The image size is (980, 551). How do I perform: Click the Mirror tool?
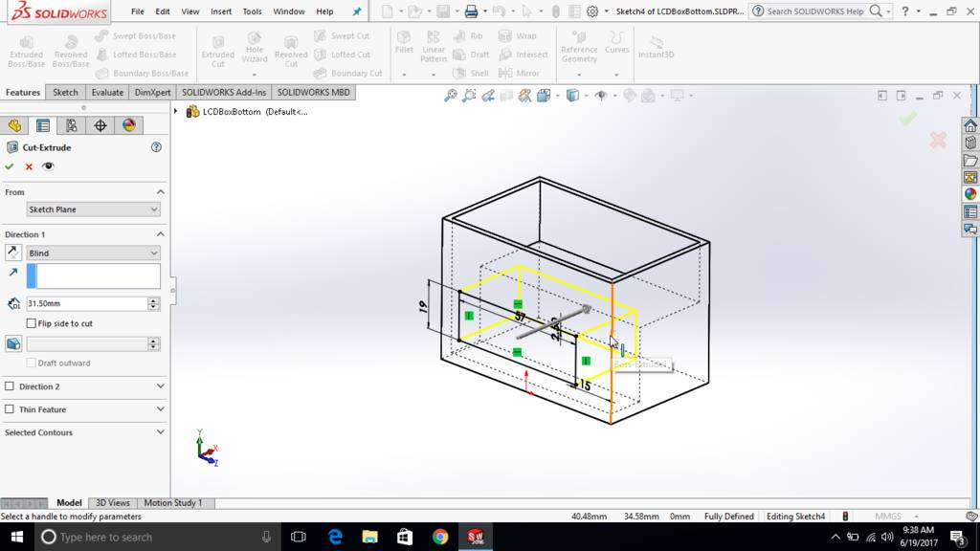(519, 73)
